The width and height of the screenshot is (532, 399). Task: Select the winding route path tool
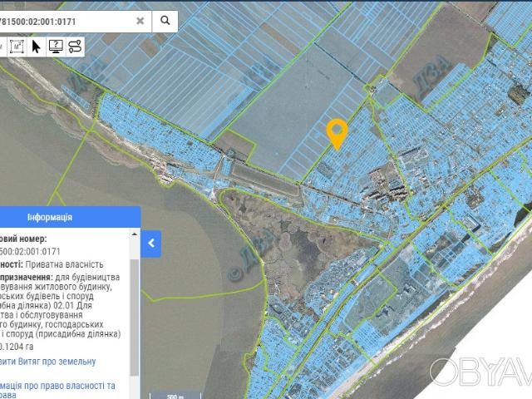tap(75, 46)
